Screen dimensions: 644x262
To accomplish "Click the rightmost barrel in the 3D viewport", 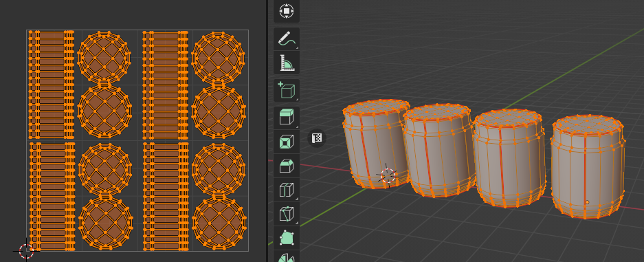I will pos(588,166).
